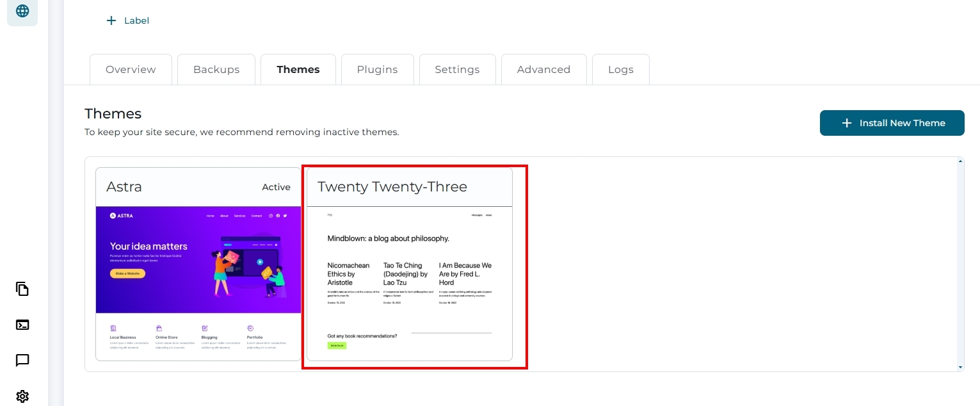This screenshot has width=980, height=406.
Task: Click the Astra theme title
Action: click(x=124, y=187)
